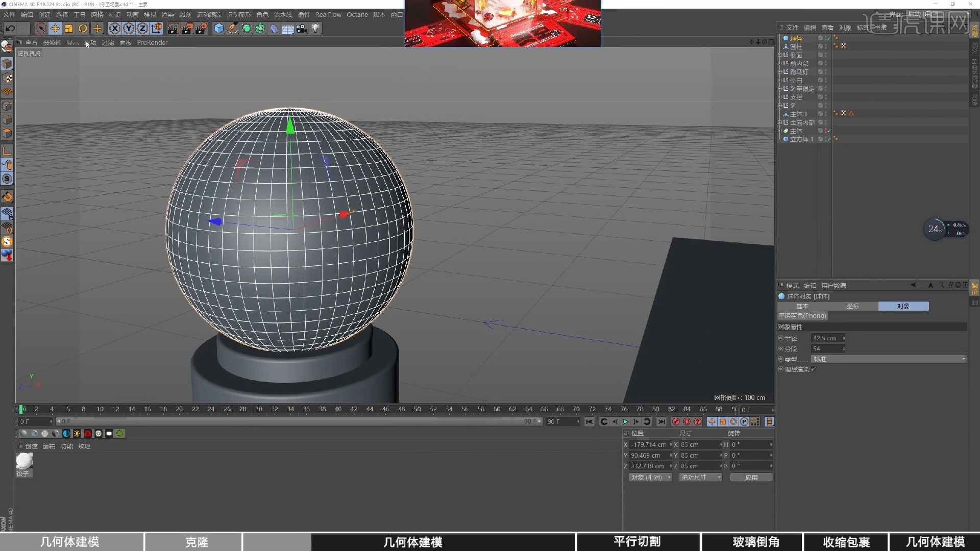Open the green array modeling objects icon
The image size is (980, 551).
click(260, 29)
